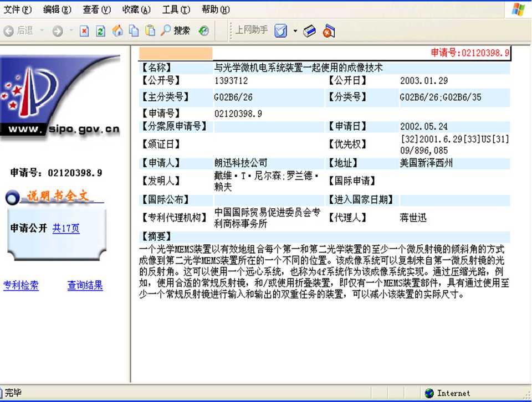
Task: Open Search (搜索) magnifier button
Action: click(x=175, y=30)
